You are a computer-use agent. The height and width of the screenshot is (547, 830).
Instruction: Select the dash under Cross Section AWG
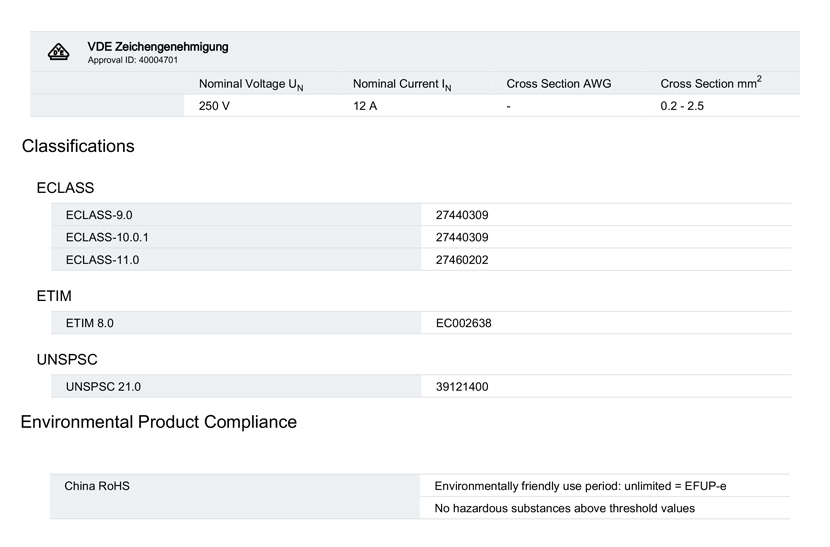(508, 106)
